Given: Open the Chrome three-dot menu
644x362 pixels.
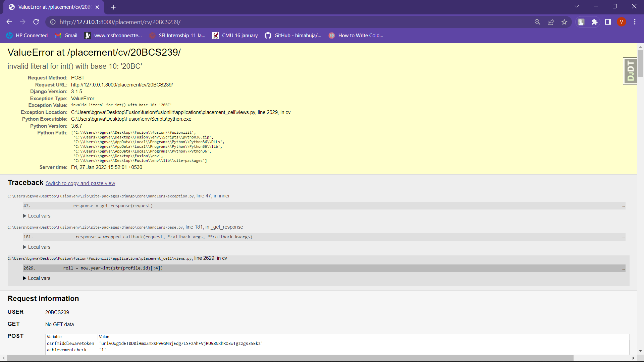Looking at the screenshot, I should point(635,22).
